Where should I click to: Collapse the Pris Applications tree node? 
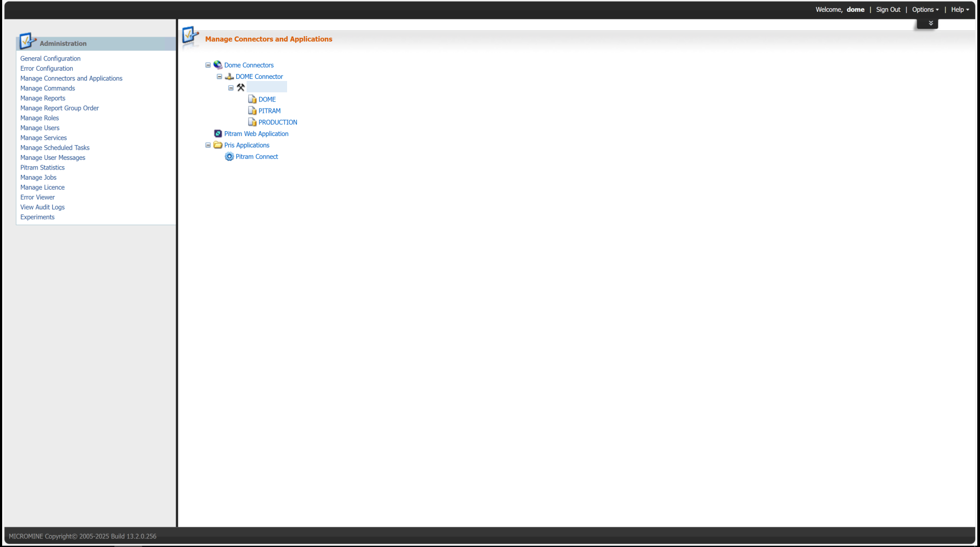208,145
